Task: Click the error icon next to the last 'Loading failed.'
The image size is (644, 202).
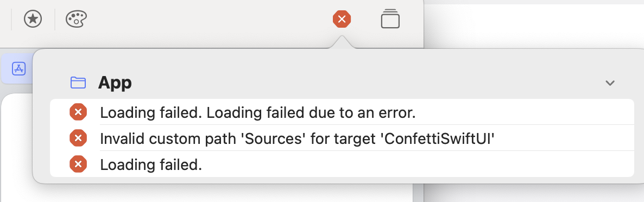Action: click(x=78, y=164)
